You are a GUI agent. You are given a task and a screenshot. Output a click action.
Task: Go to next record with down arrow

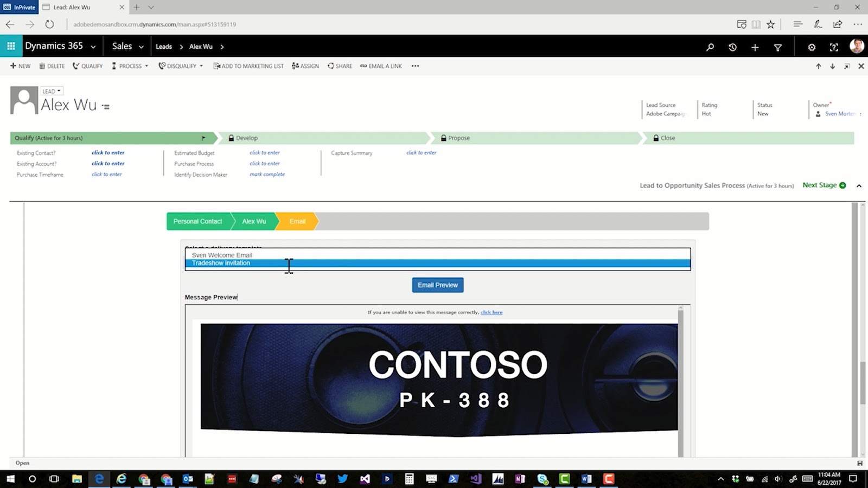832,66
